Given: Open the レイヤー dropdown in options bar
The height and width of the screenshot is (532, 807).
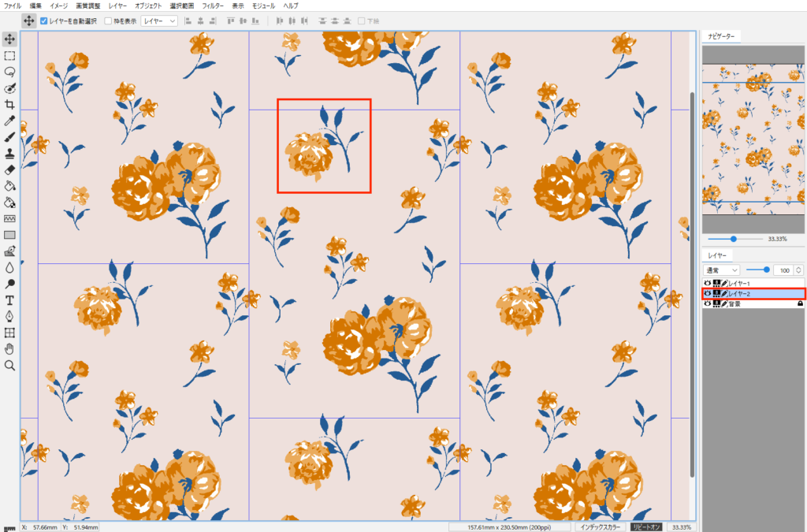Looking at the screenshot, I should pos(159,21).
